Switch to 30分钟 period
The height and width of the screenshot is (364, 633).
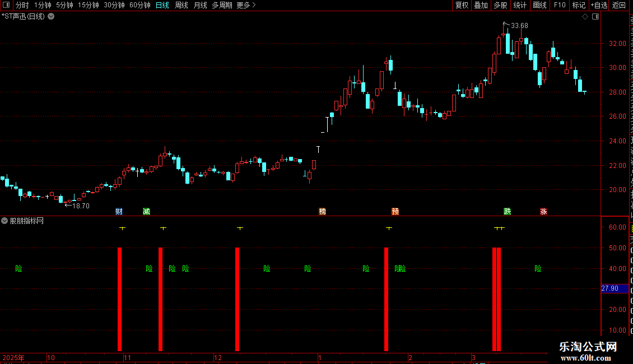[114, 5]
